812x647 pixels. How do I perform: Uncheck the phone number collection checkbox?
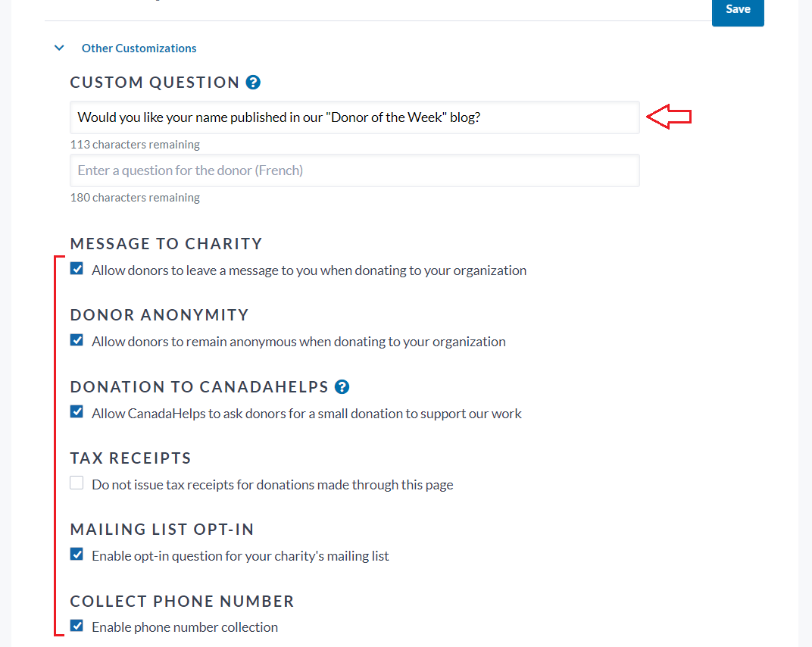click(77, 626)
